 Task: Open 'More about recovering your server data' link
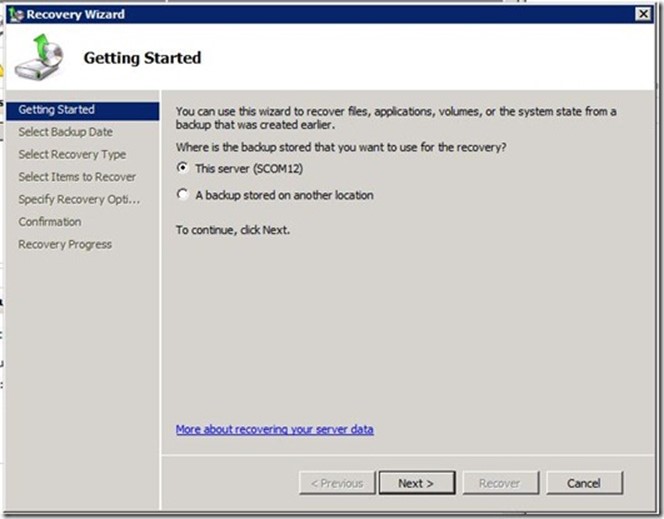click(274, 429)
